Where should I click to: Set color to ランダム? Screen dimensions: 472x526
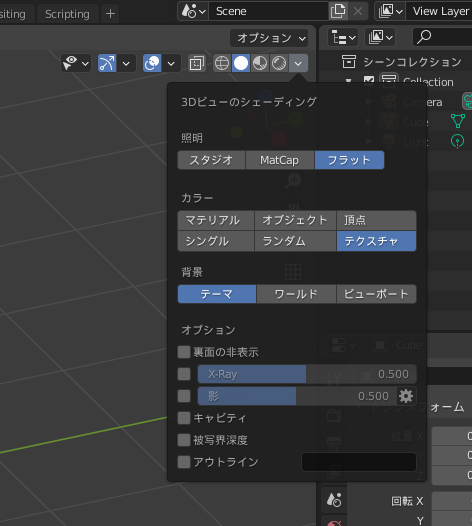[295, 241]
